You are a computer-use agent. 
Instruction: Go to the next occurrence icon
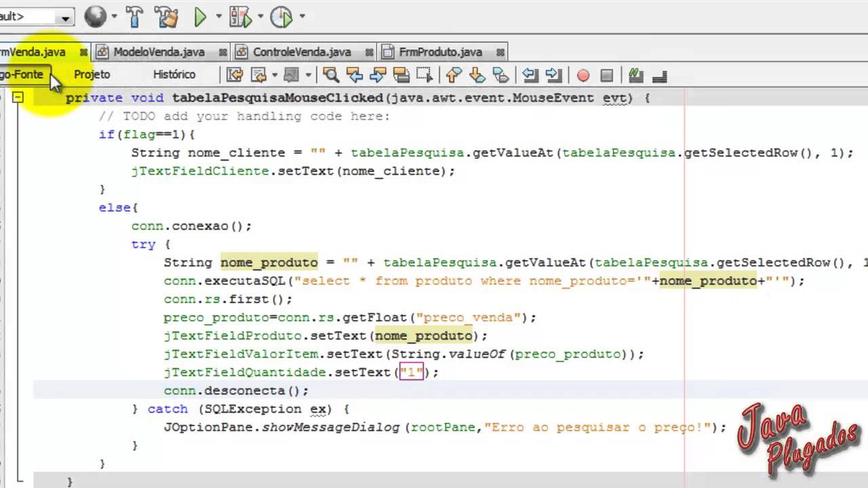pyautogui.click(x=378, y=75)
